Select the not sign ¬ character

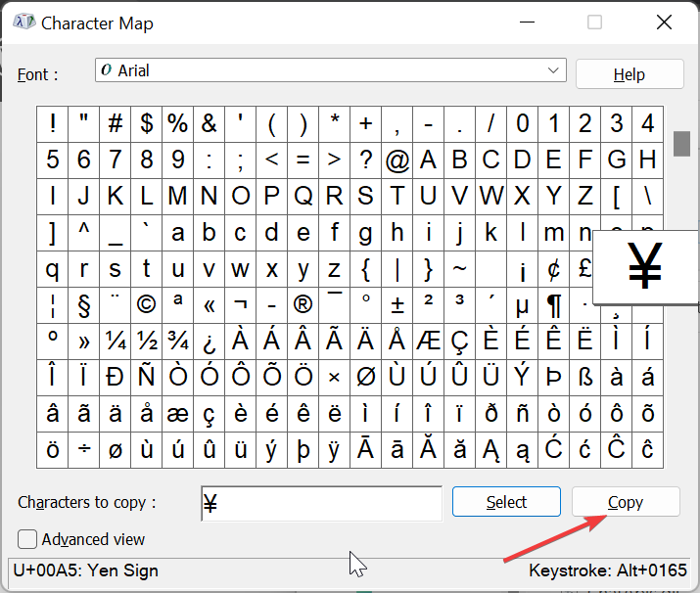[240, 305]
